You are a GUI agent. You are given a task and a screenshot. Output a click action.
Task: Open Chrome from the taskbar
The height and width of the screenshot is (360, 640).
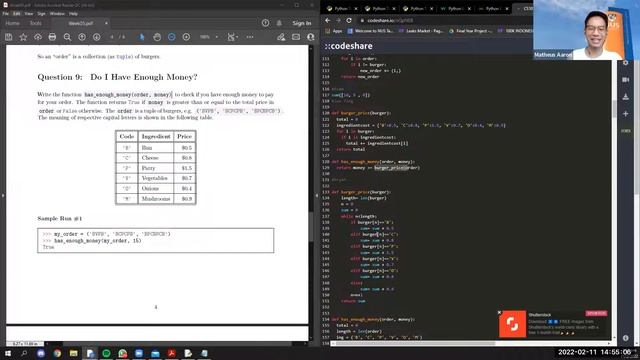point(57,353)
